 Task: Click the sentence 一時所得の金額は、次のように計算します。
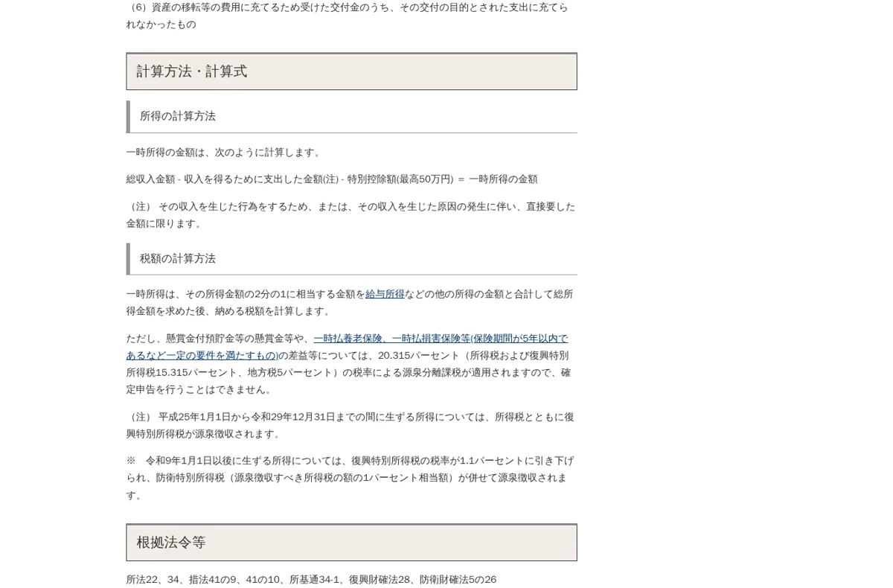(x=225, y=153)
